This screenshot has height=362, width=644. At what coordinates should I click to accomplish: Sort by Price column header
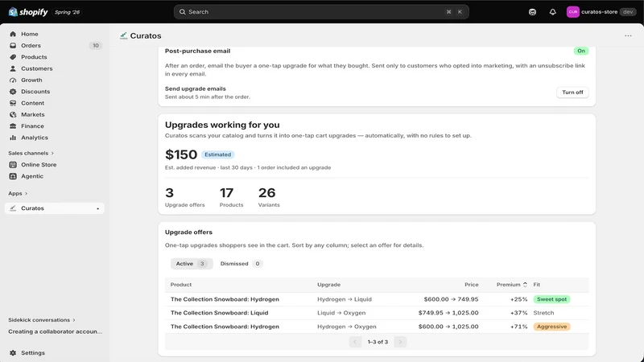click(x=472, y=285)
